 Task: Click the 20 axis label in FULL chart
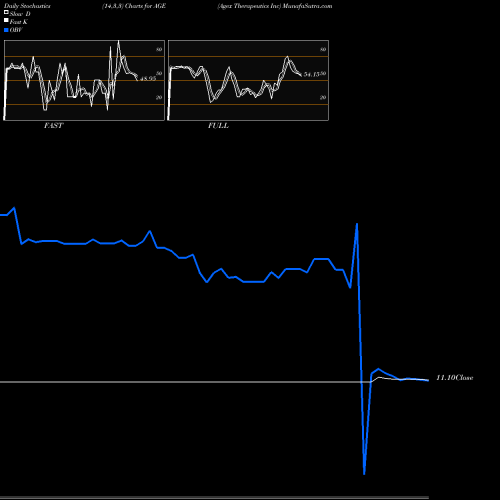pyautogui.click(x=323, y=97)
